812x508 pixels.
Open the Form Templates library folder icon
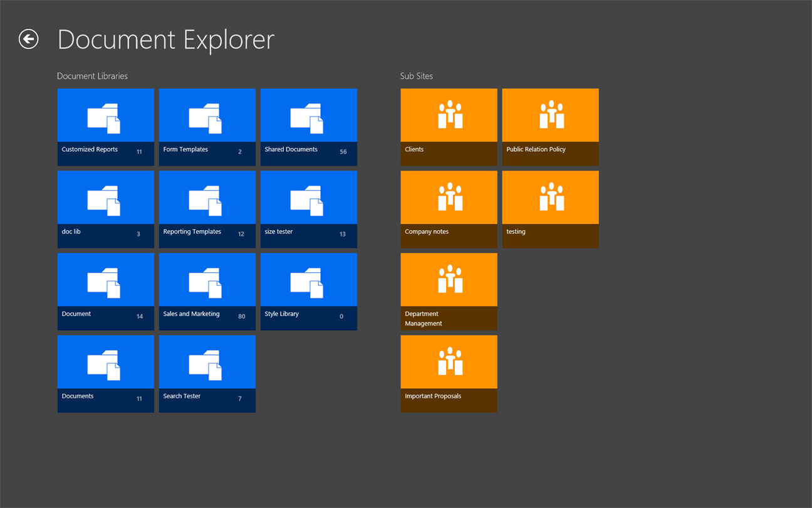click(x=206, y=118)
